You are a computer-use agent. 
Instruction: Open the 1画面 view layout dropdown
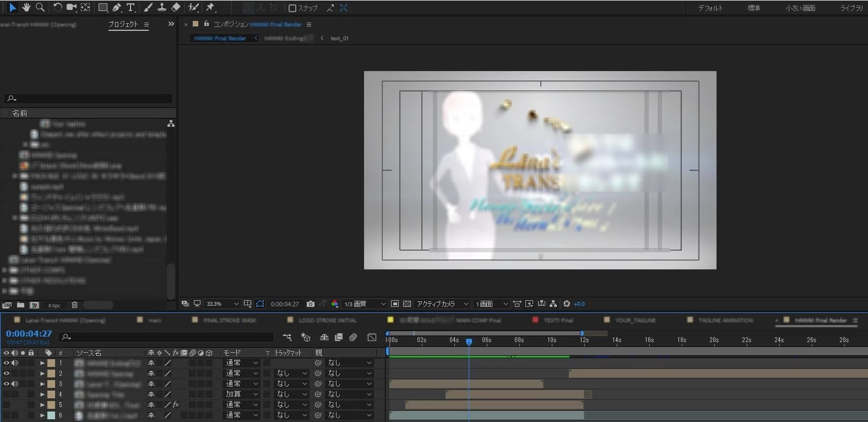pos(492,304)
